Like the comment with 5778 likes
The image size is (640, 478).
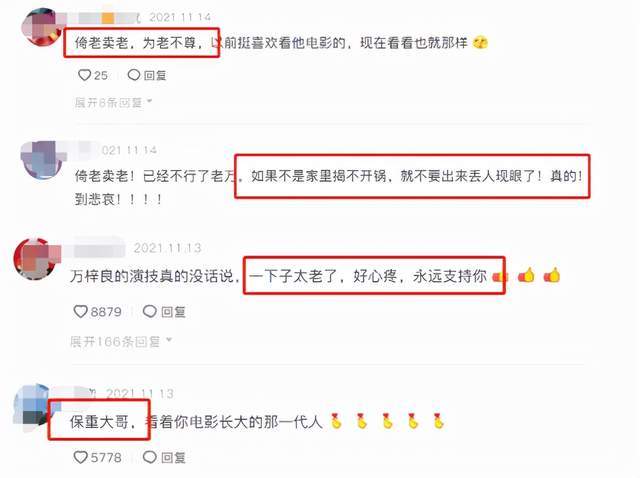click(80, 457)
